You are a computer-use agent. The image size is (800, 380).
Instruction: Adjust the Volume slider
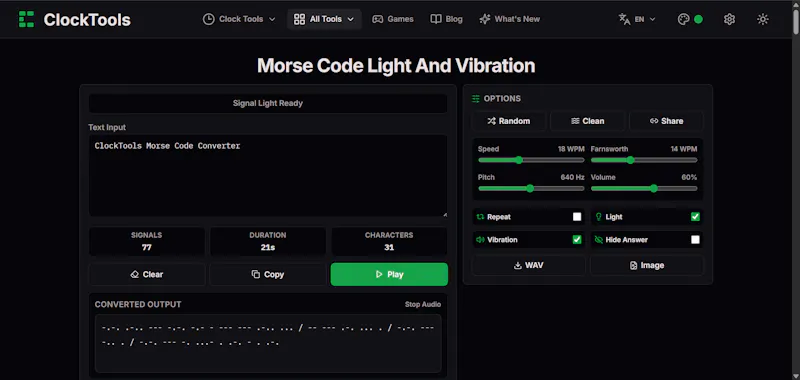[644, 188]
